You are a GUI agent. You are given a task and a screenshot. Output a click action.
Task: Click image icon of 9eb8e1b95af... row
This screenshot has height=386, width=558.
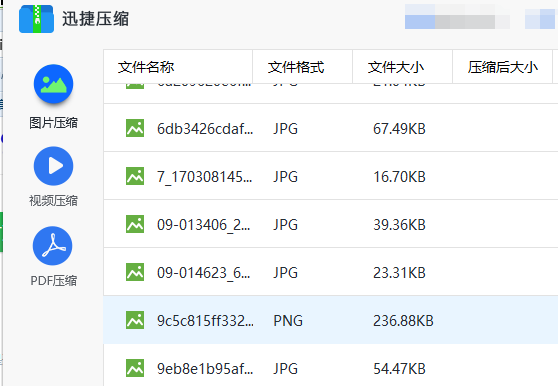135,368
